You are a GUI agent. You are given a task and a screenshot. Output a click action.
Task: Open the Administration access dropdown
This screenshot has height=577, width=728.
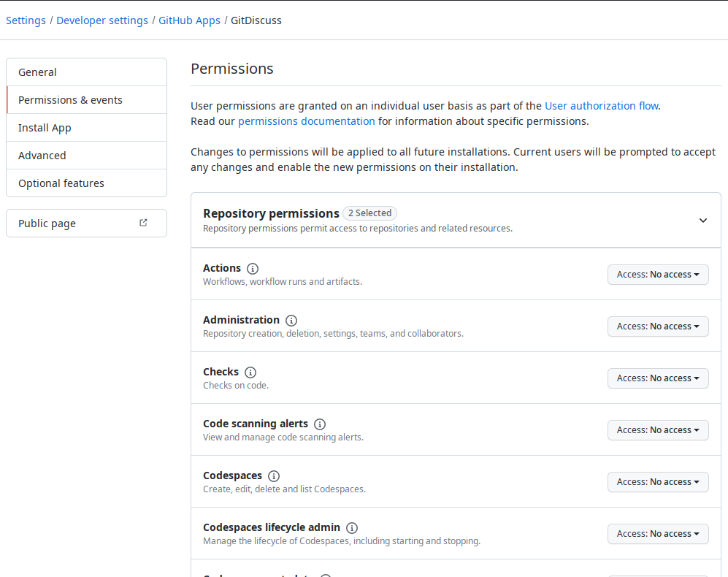pos(658,326)
